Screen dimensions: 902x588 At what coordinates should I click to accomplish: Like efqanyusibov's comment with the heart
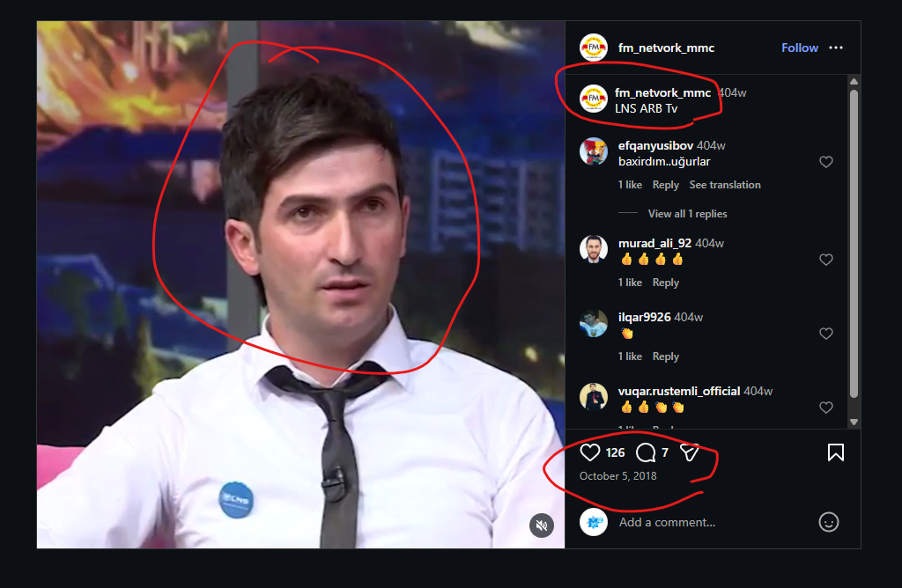click(826, 162)
